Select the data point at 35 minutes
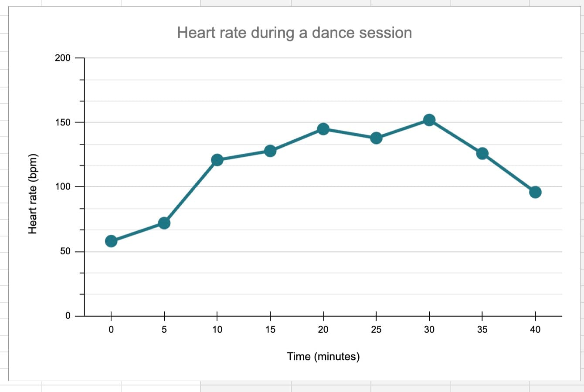The width and height of the screenshot is (584, 392). point(482,153)
